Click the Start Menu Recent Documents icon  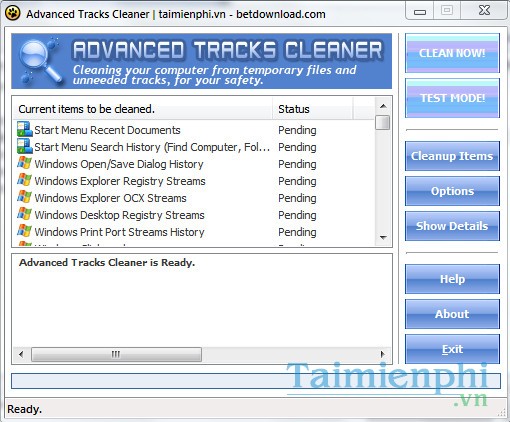point(25,129)
